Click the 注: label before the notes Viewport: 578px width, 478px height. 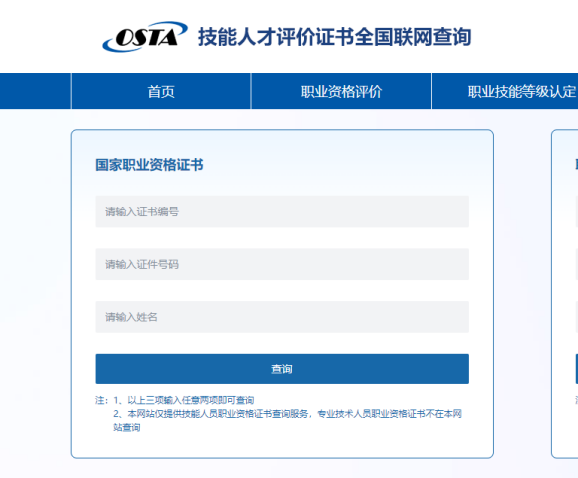point(102,400)
